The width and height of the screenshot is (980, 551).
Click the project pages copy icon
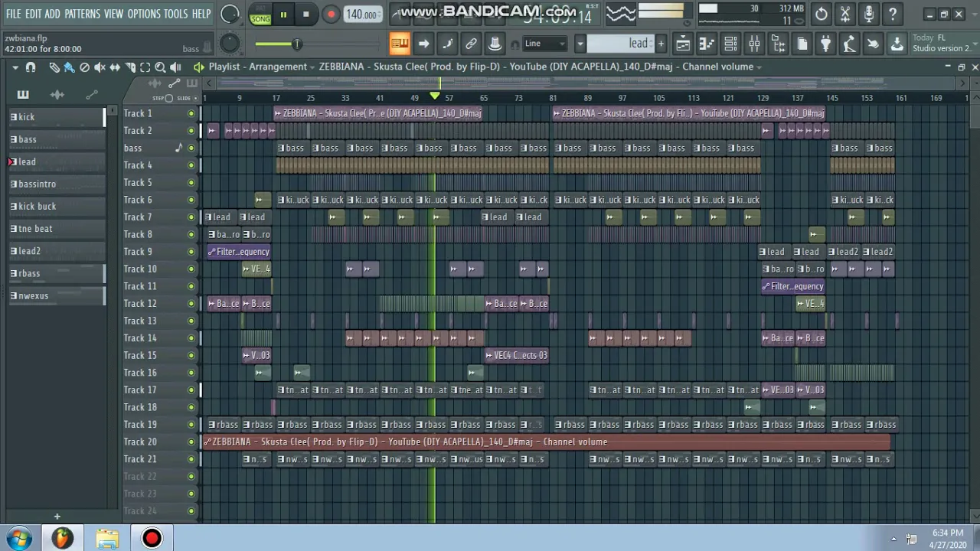(802, 44)
